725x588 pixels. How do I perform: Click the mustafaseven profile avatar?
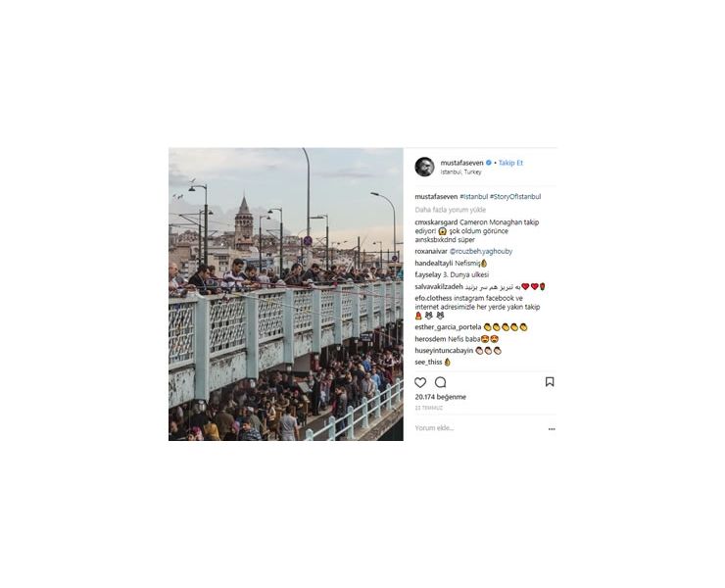tap(424, 167)
